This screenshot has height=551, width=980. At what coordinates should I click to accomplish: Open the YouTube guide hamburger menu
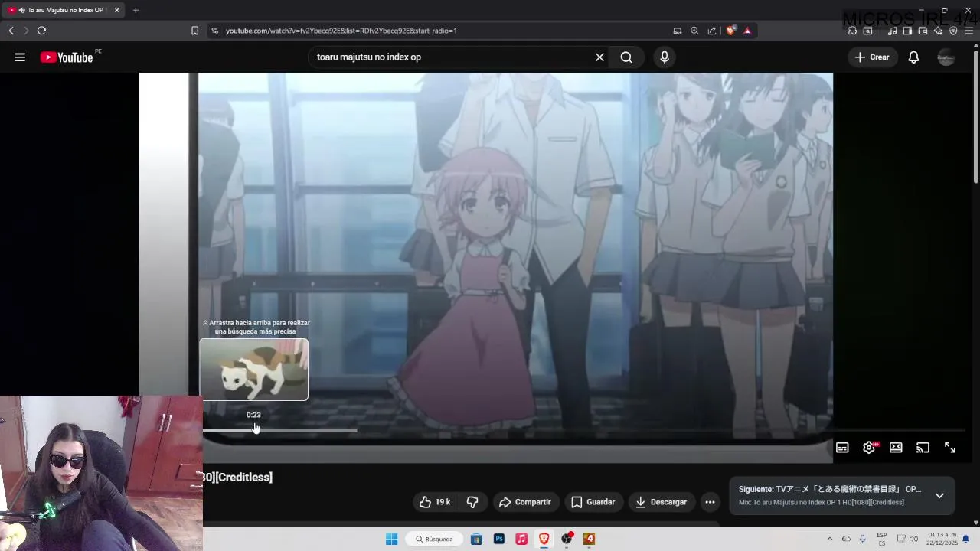pyautogui.click(x=20, y=57)
